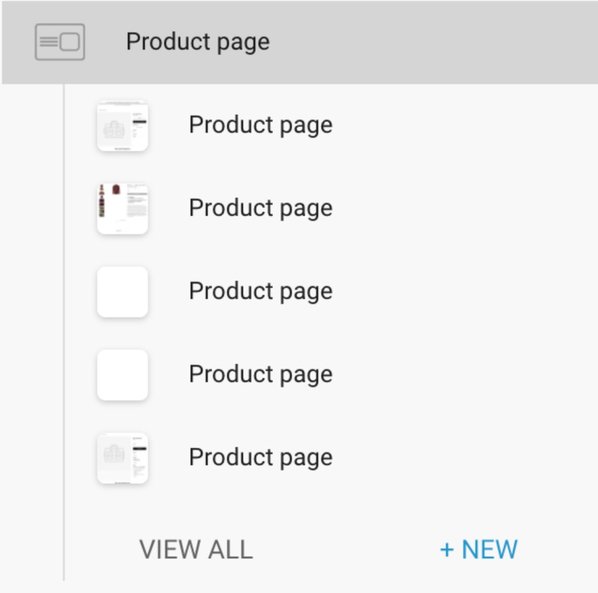Open the second blank white thumbnail
Image resolution: width=598 pixels, height=593 pixels.
pos(122,375)
